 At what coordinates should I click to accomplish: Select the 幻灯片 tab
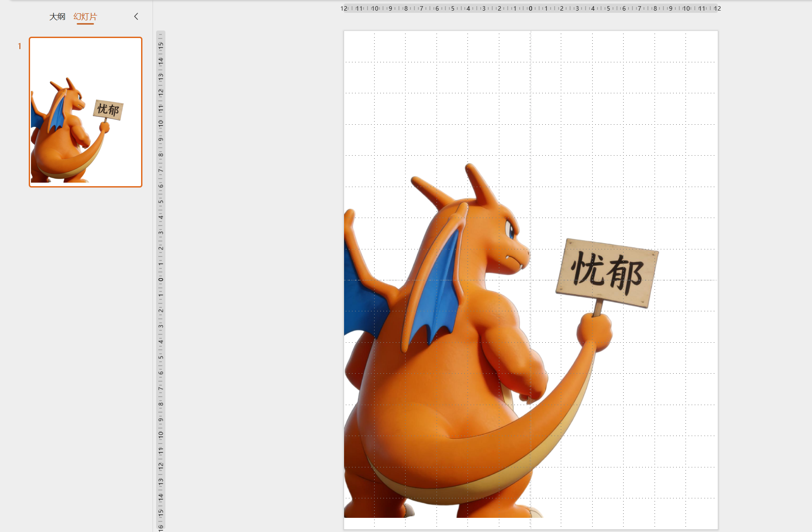(85, 17)
